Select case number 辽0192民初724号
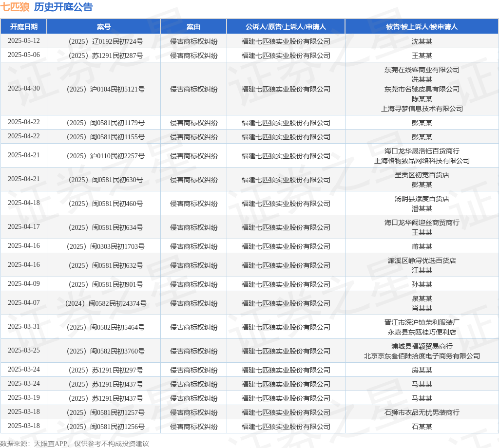The image size is (499, 448). click(106, 41)
